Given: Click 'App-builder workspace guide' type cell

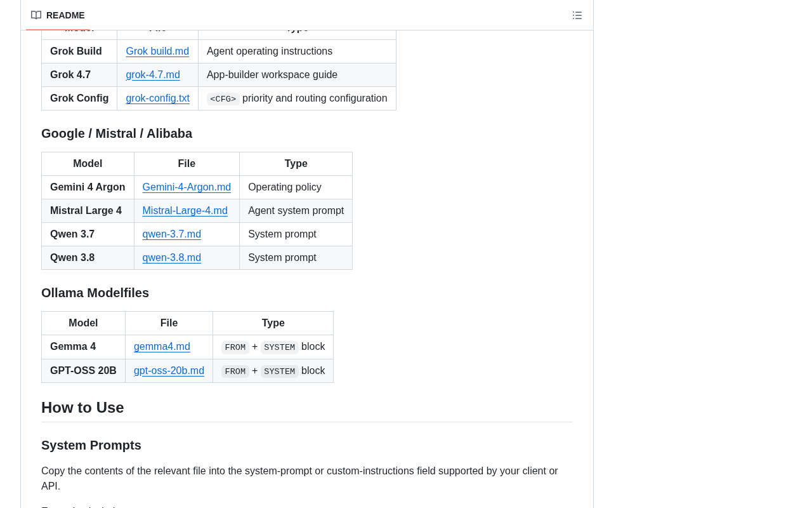Looking at the screenshot, I should pos(297,75).
